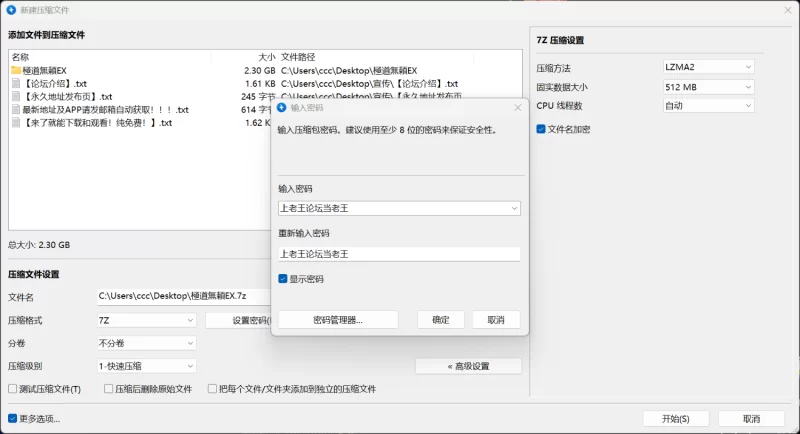Open the 压缩级别 1-快速压缩 dropdown
Image resolution: width=800 pixels, height=434 pixels.
coord(146,366)
